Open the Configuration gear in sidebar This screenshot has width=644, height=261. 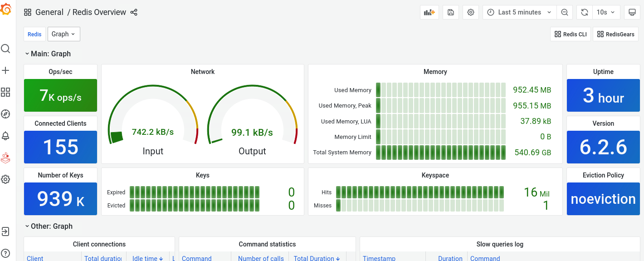[x=5, y=179]
